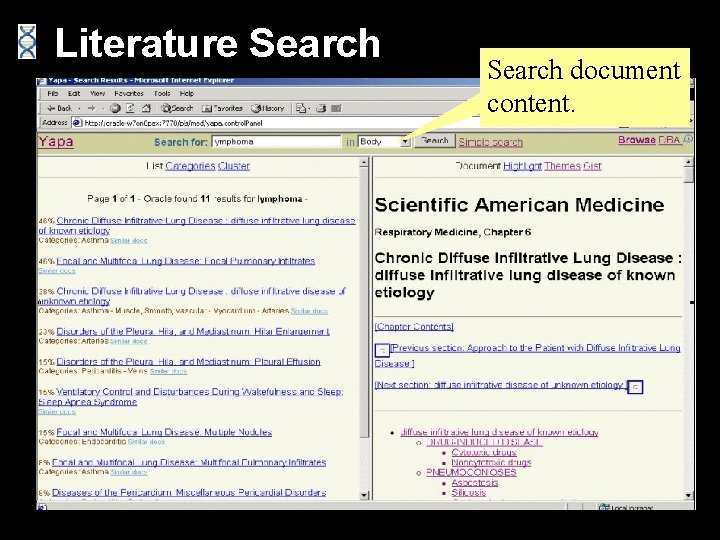Click the Back button in IE toolbar

60,108
